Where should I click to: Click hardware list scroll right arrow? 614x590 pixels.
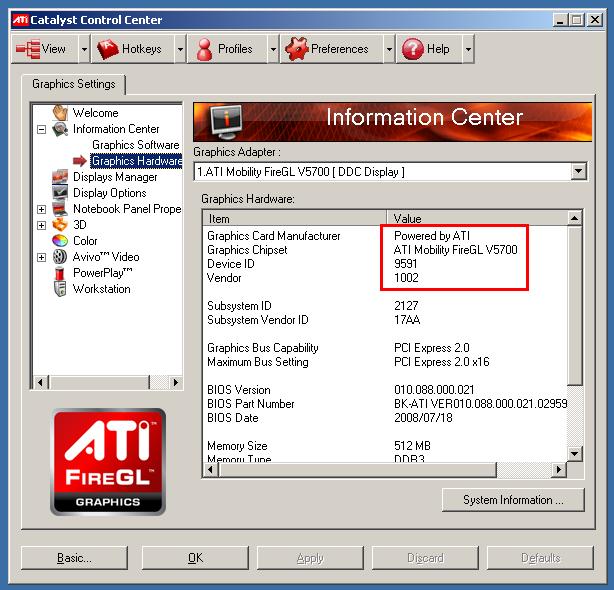coord(559,469)
